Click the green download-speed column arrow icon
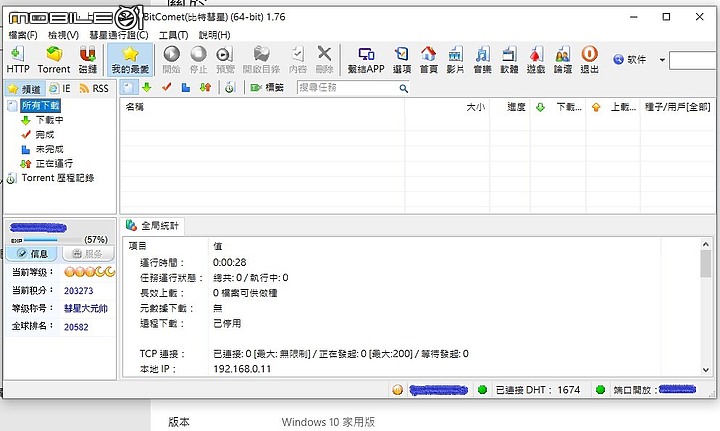720x431 pixels. coord(540,107)
